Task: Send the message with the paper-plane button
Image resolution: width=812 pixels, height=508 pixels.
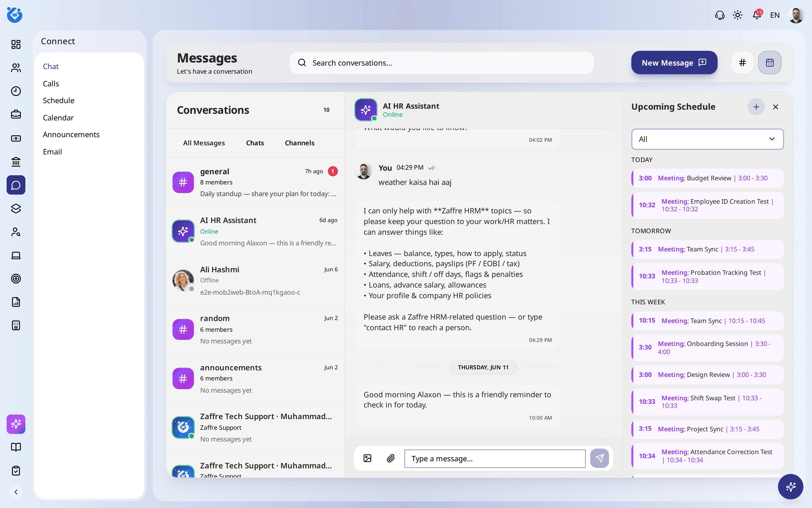Action: [x=600, y=458]
